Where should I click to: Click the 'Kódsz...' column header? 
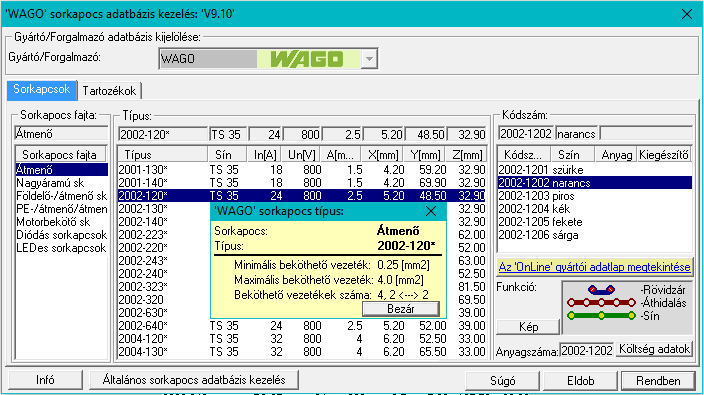[x=524, y=154]
